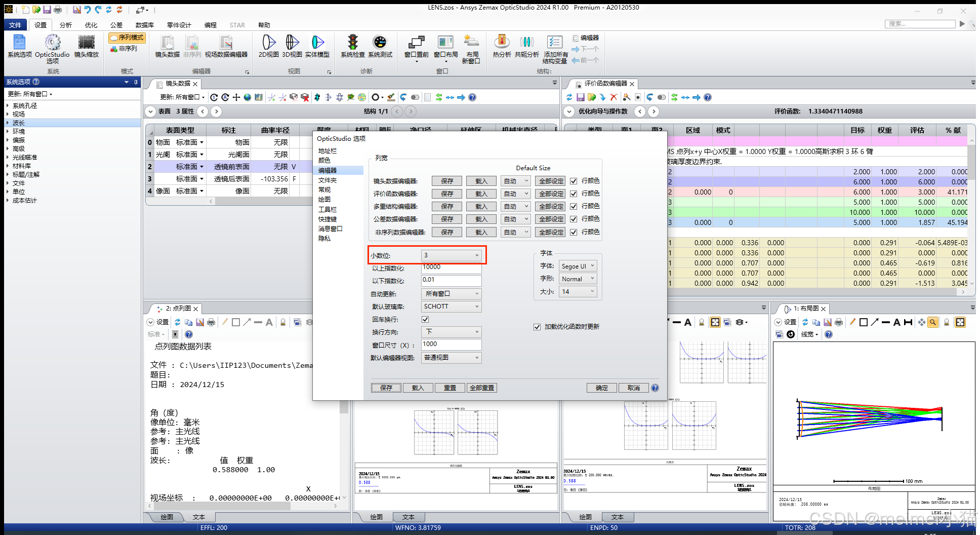Open OpticStudio 选项 gear icon

(x=52, y=49)
